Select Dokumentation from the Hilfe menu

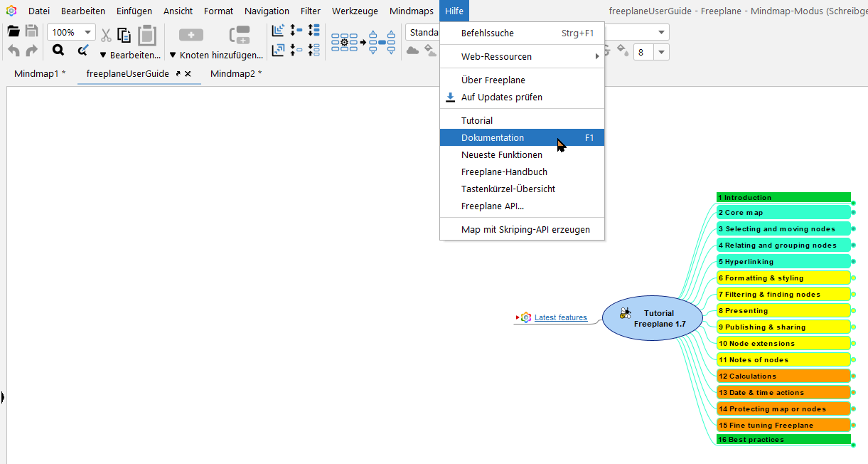pos(494,137)
